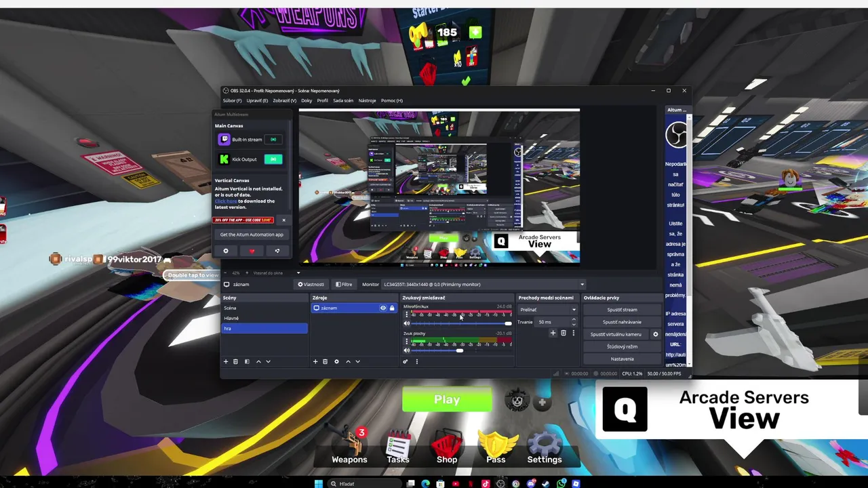This screenshot has height=488, width=868.
Task: Open Zvuk plochy options three-dot menu
Action: pos(406,342)
